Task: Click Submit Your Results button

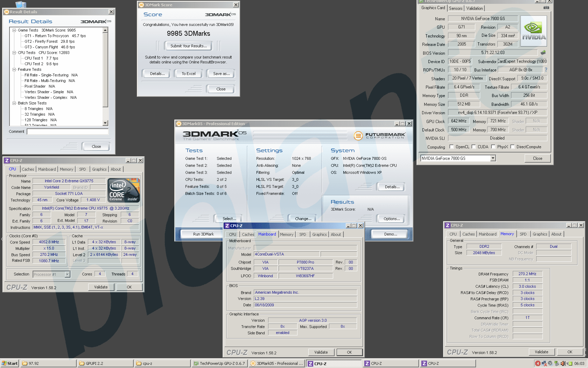Action: [x=188, y=46]
